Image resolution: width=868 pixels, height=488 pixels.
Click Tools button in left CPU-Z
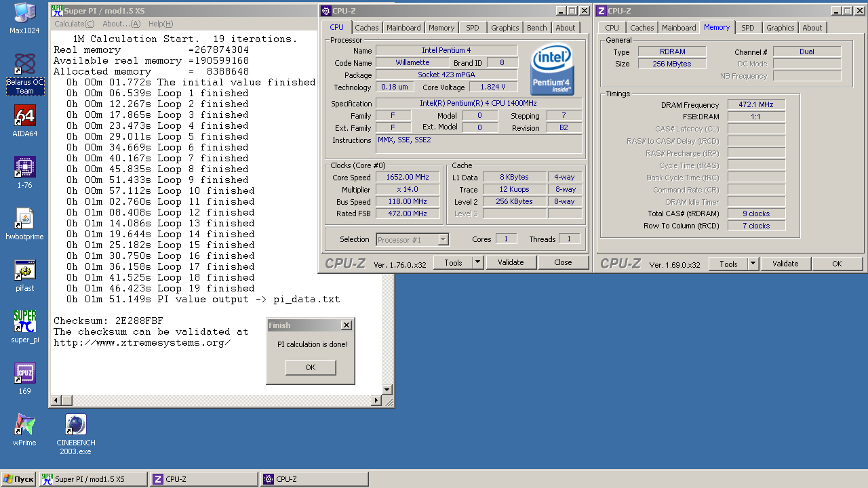(x=453, y=262)
